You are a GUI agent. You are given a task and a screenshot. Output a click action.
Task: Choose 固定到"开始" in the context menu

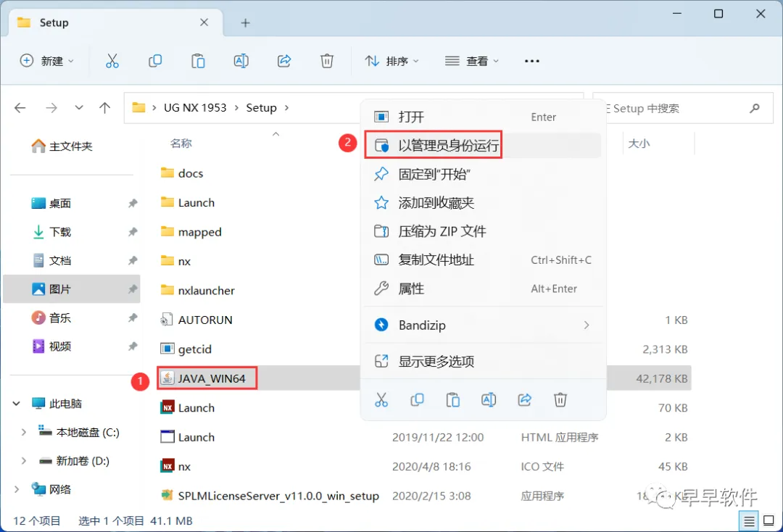click(483, 174)
